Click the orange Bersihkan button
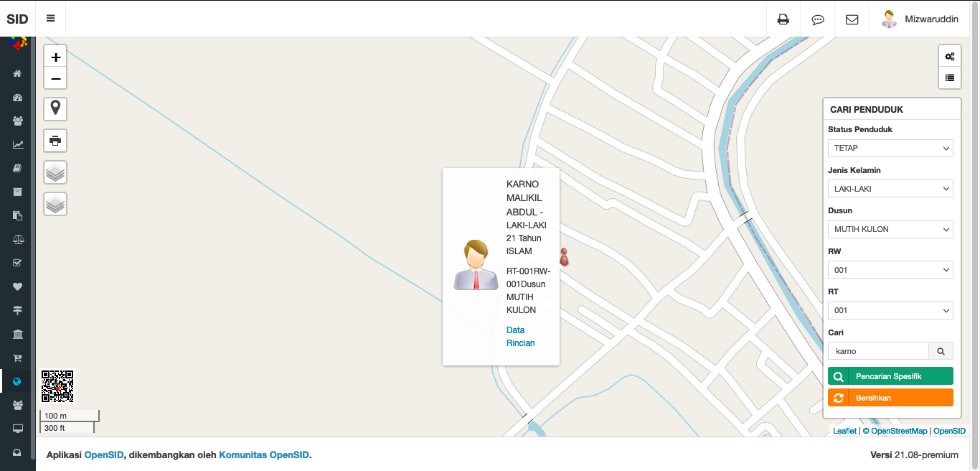 click(x=890, y=398)
